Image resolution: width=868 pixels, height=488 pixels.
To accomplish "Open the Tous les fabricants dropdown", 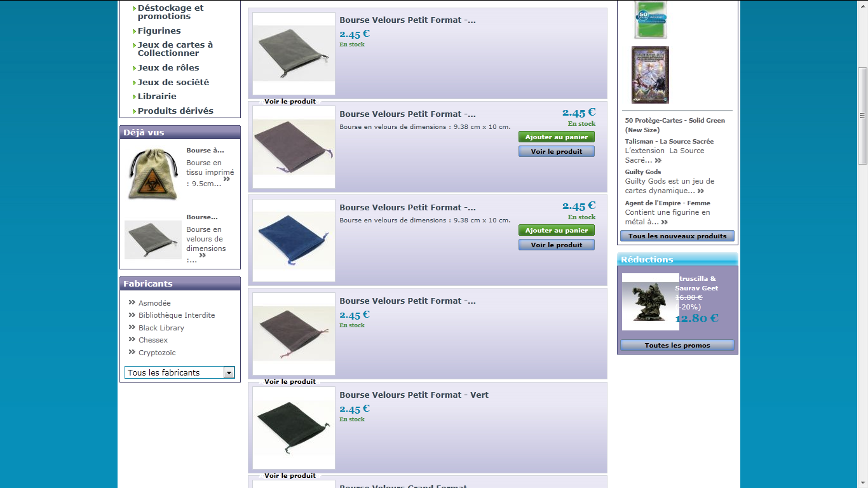I will click(180, 372).
